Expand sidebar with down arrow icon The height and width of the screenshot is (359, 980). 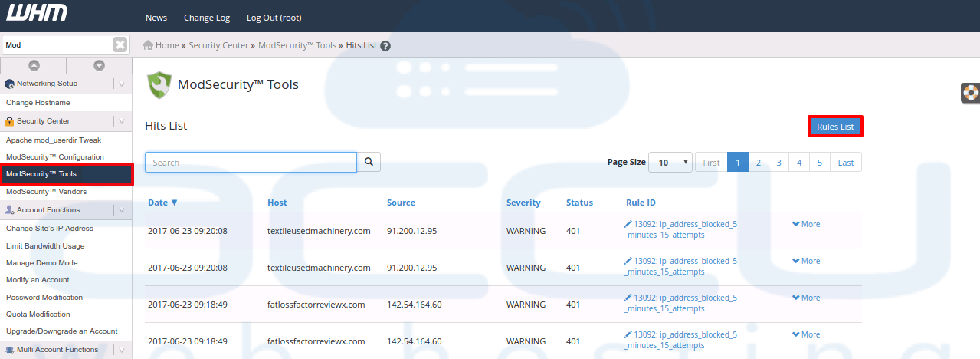tap(100, 66)
